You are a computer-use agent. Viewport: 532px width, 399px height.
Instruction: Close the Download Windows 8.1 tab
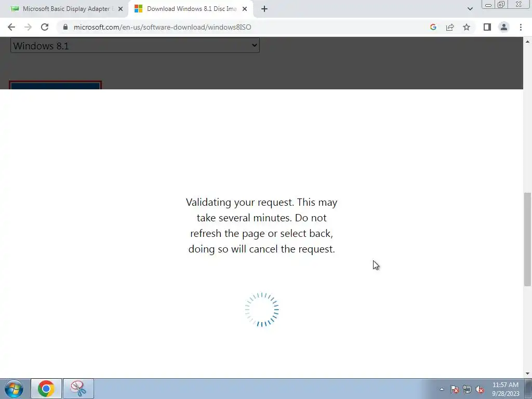[x=245, y=9]
